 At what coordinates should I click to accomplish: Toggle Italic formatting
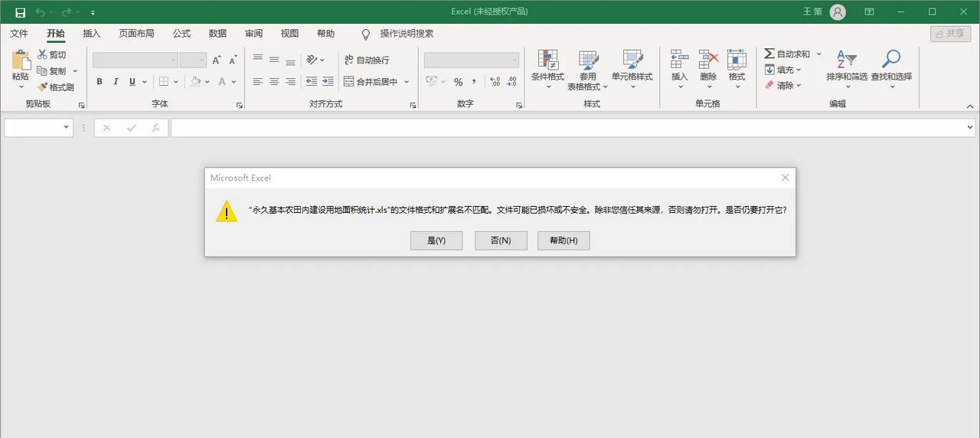coord(116,82)
